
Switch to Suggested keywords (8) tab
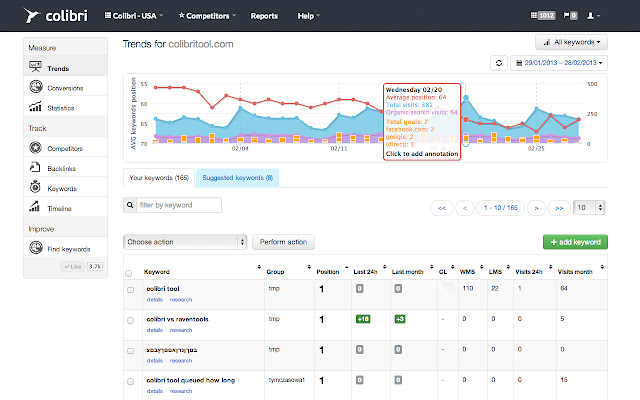[237, 178]
